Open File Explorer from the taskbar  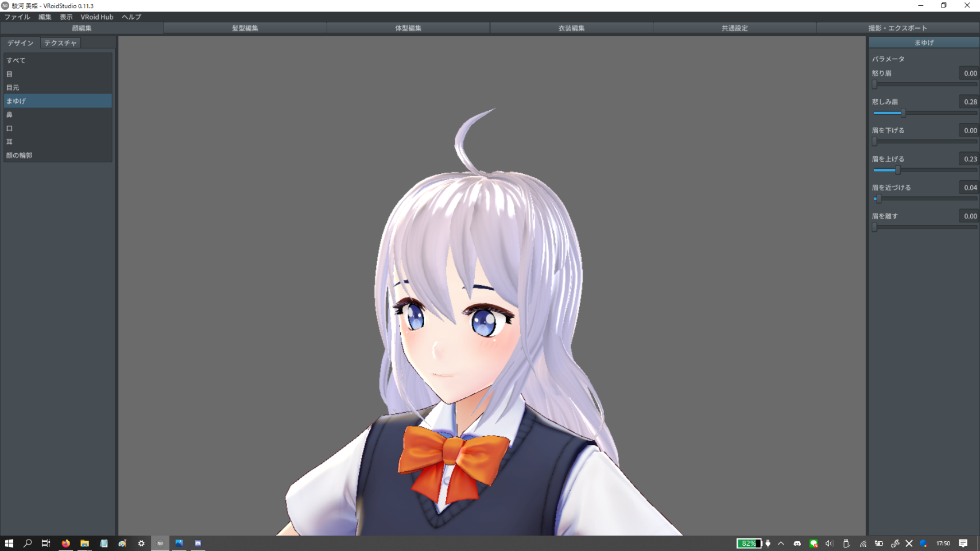[x=84, y=543]
